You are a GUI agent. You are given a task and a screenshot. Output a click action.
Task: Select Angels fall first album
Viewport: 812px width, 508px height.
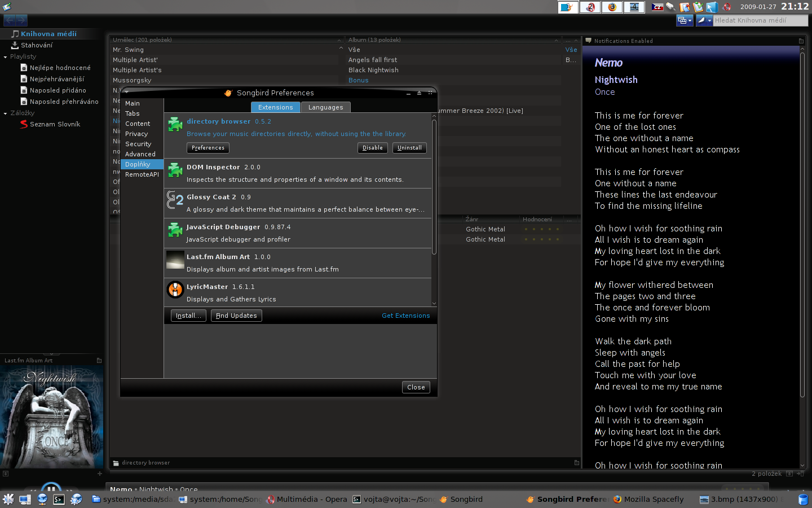(454, 60)
